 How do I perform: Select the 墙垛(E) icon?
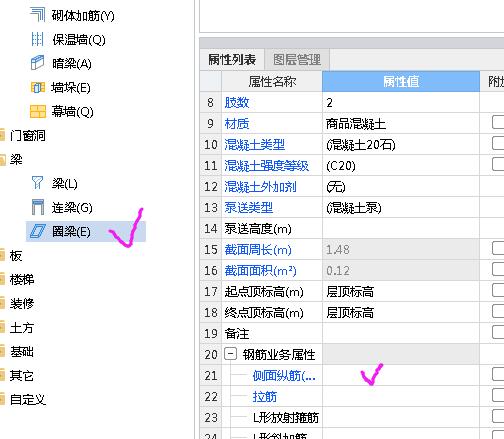38,88
